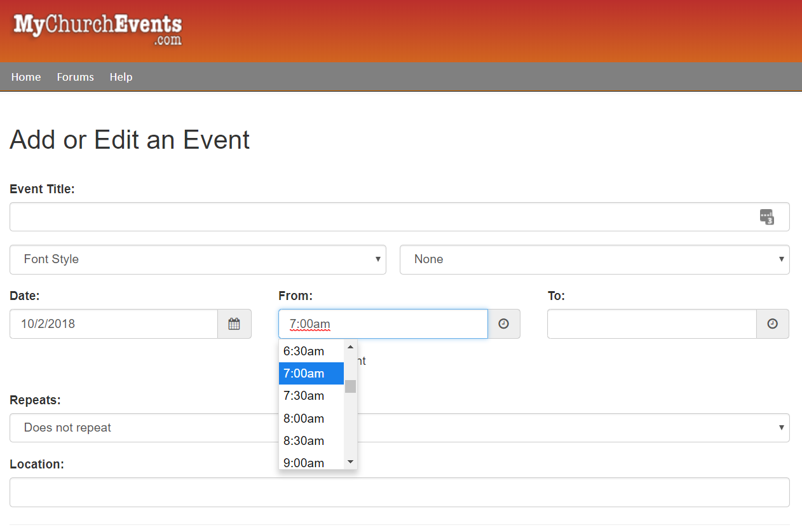Open the clock picker for the To time
The image size is (802, 532).
(772, 324)
